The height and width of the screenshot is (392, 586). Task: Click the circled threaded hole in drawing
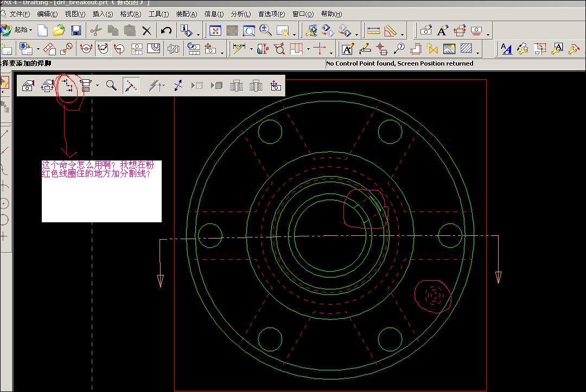click(x=433, y=295)
